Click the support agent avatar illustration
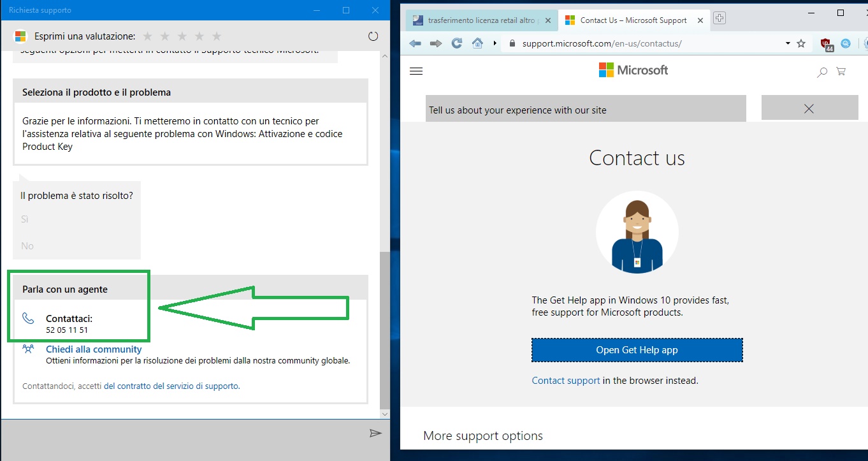This screenshot has height=461, width=868. [637, 232]
